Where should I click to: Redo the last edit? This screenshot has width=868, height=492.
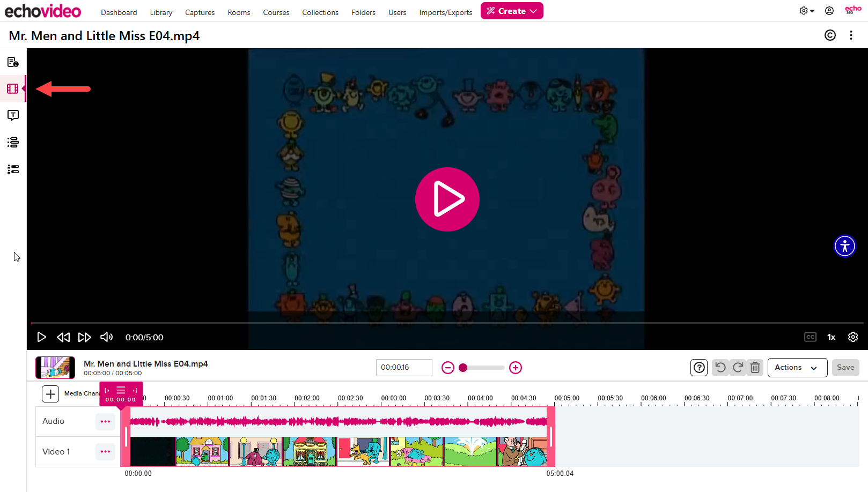[738, 368]
